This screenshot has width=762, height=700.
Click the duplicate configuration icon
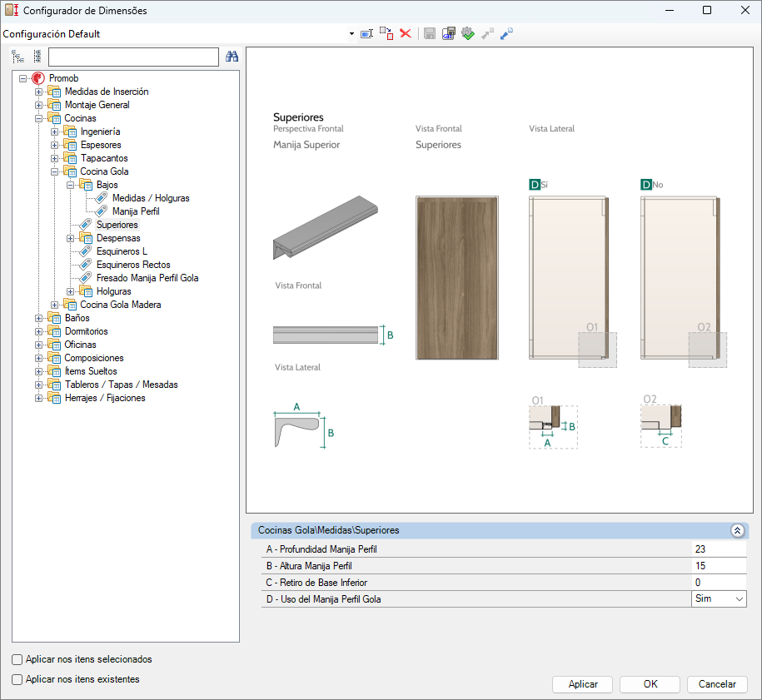(x=386, y=33)
